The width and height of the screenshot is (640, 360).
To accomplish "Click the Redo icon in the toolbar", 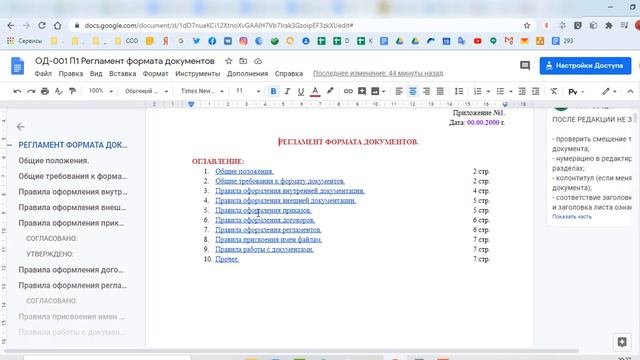I will point(31,91).
